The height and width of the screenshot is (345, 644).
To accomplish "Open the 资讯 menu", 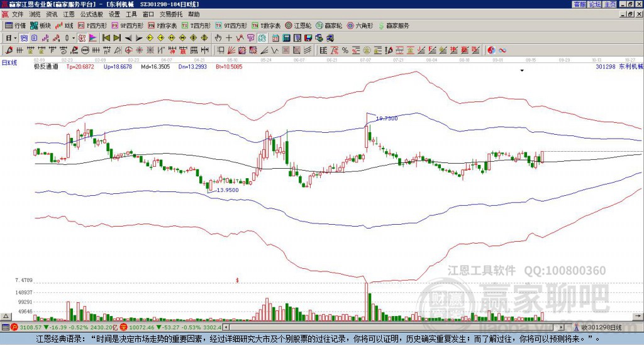I will click(52, 14).
